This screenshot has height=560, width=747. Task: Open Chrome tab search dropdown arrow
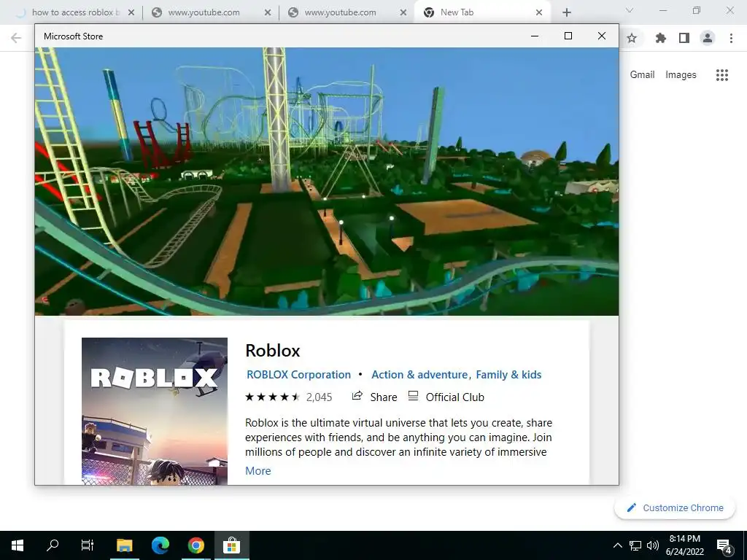coord(630,10)
